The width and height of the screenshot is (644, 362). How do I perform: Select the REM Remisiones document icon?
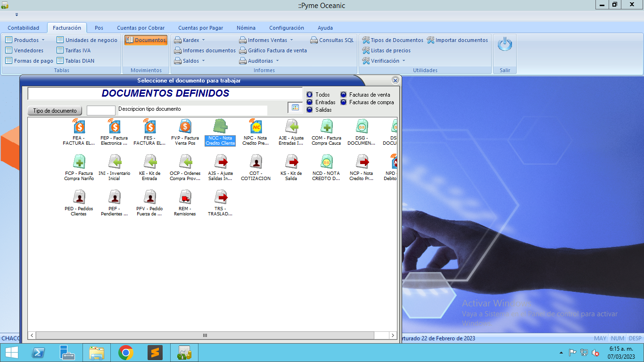185,197
